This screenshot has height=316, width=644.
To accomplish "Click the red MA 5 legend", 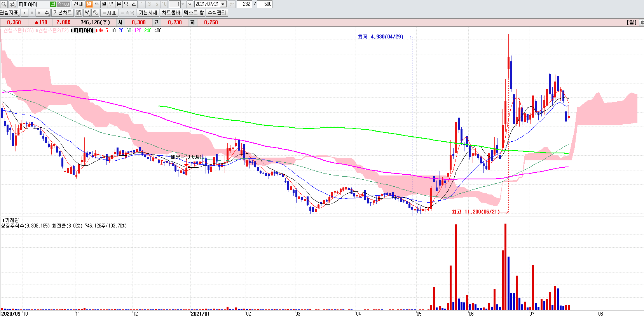I will coord(103,30).
